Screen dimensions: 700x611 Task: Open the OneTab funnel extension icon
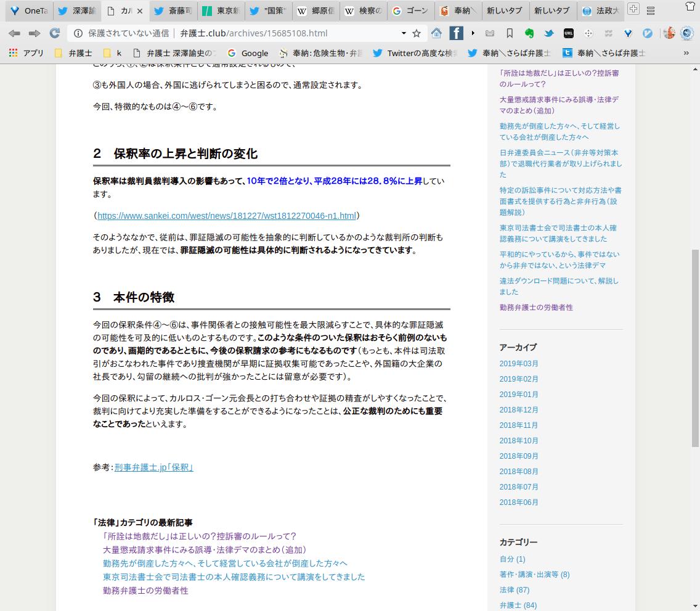pos(628,33)
